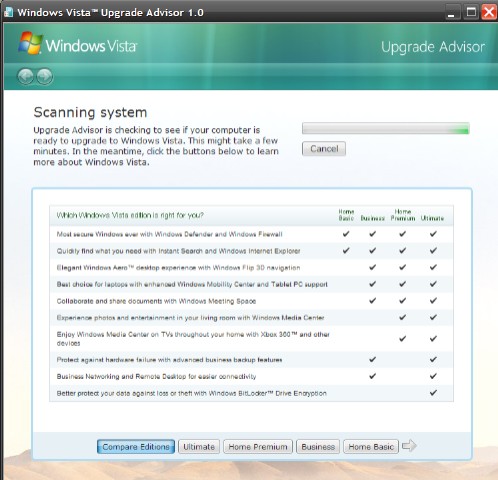Click the 'Most secure Windows ever' row text
Screen dimensions: 498x480
[x=169, y=234]
